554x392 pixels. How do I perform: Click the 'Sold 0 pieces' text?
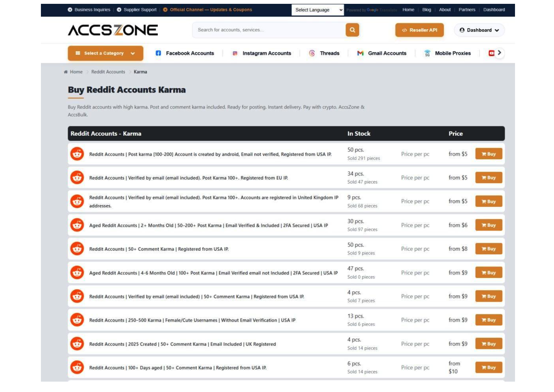point(361,277)
